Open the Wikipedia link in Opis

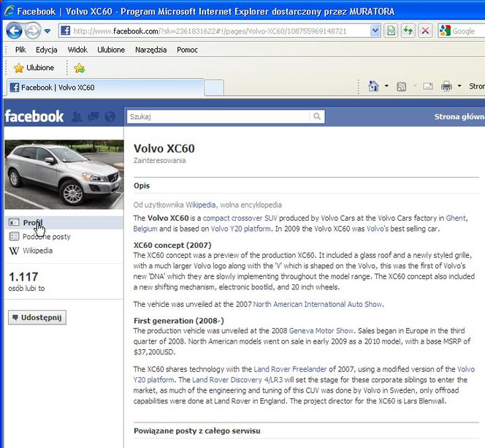click(x=200, y=205)
